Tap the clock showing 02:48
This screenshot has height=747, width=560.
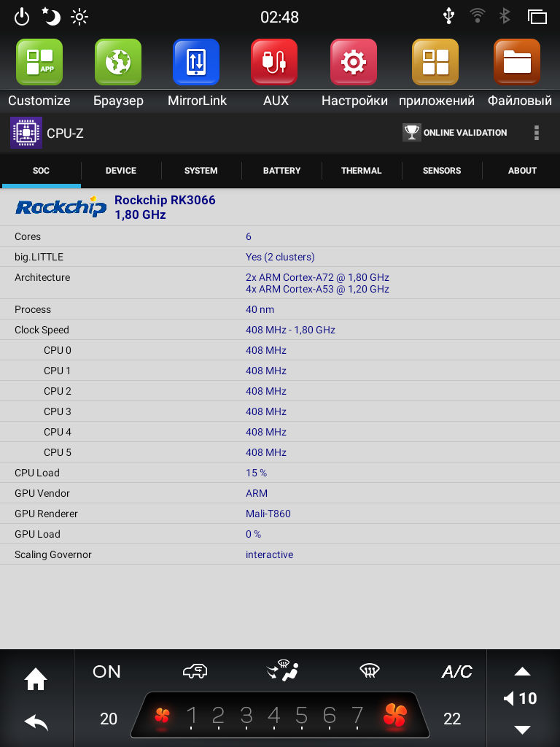(x=279, y=18)
